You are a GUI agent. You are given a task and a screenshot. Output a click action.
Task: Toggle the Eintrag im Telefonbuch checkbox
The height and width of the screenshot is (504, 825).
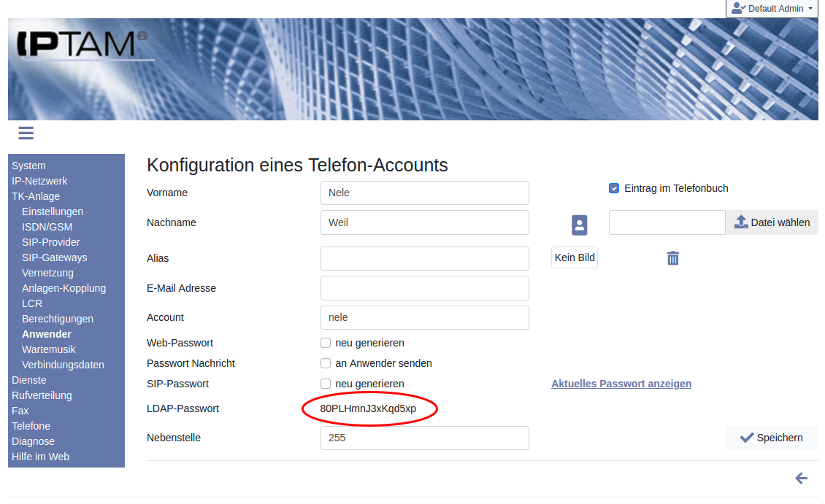(614, 188)
